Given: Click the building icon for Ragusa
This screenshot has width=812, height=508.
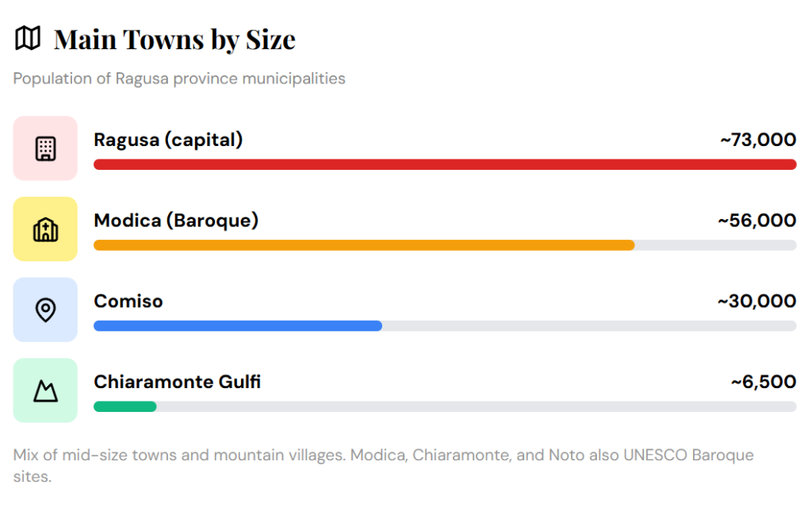Looking at the screenshot, I should 45,148.
